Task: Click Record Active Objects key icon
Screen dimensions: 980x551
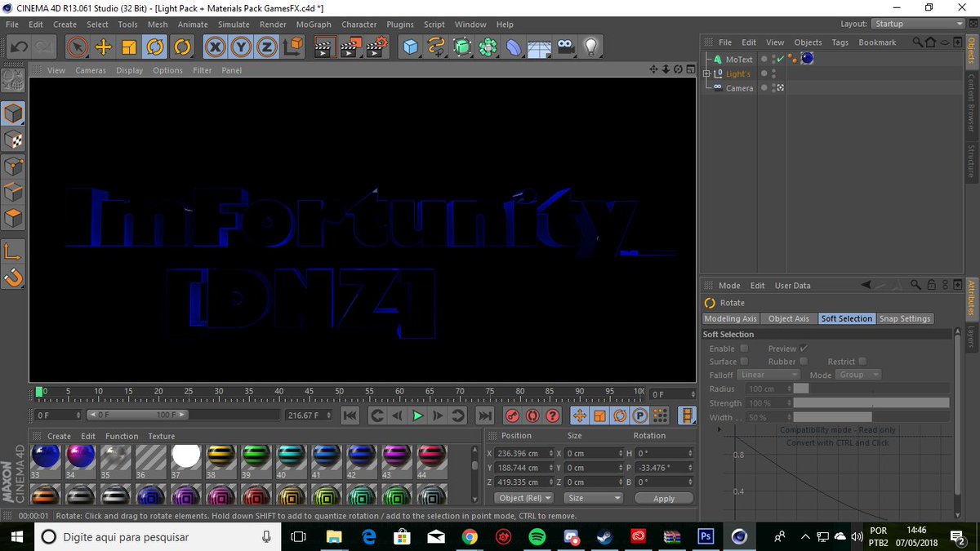Action: pos(512,415)
